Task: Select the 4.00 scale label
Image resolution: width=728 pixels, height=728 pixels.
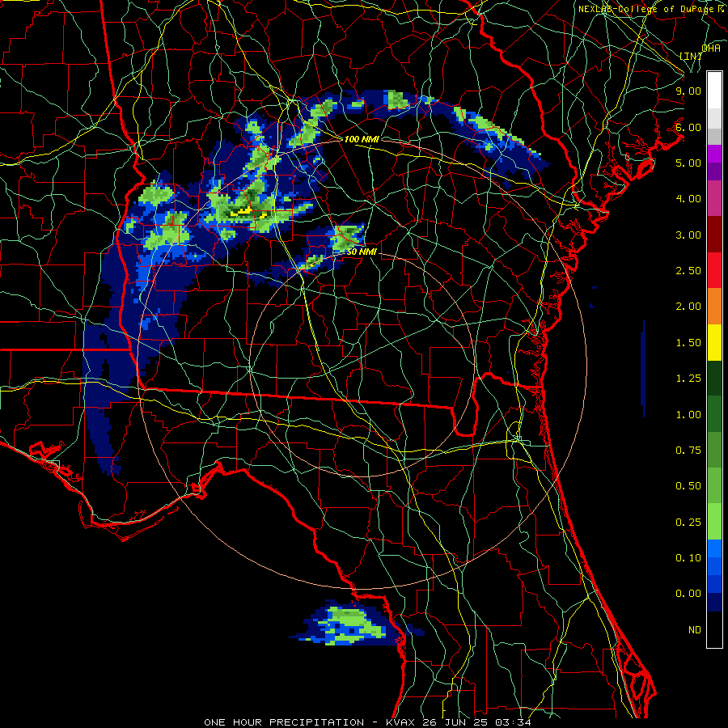Action: point(688,199)
